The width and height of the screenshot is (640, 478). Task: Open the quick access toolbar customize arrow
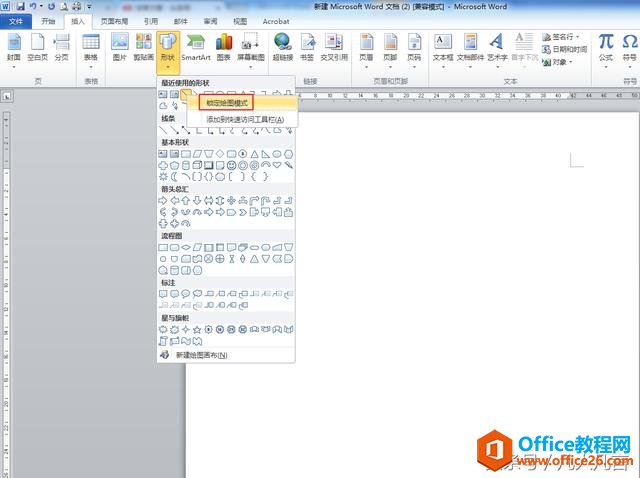click(x=89, y=7)
